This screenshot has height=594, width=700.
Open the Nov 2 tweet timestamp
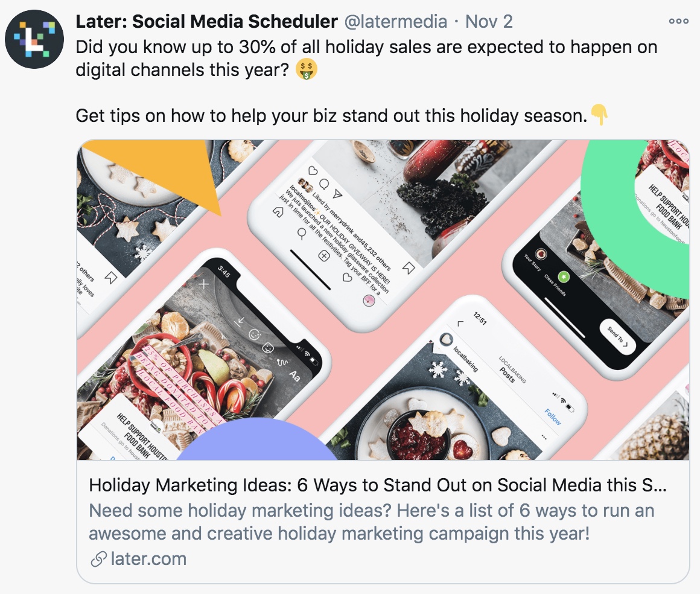click(489, 22)
